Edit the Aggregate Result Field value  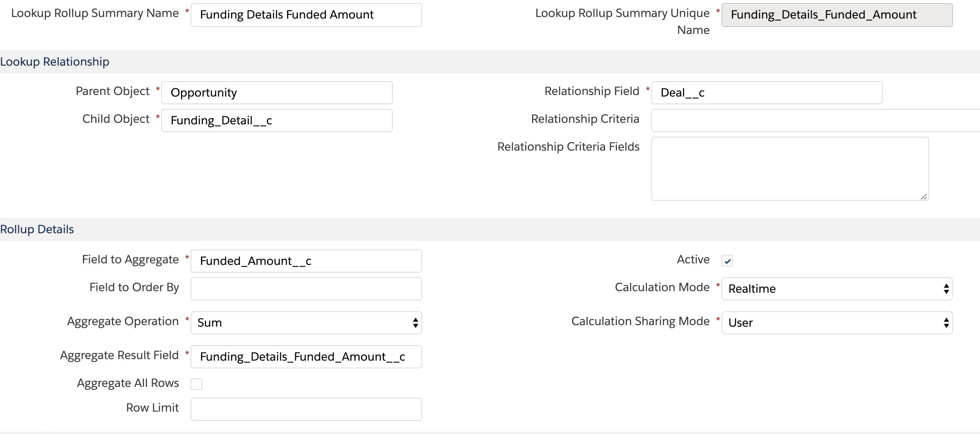[x=306, y=356]
